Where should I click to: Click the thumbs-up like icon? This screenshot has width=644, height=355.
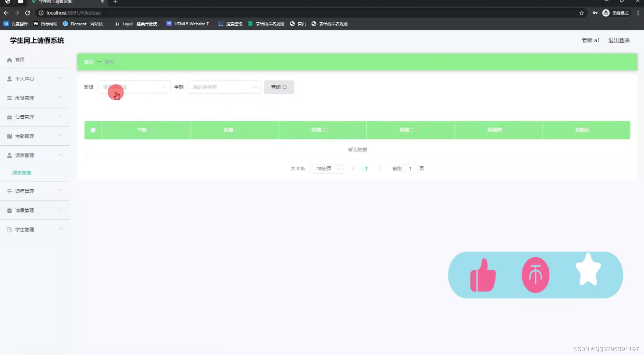point(483,275)
